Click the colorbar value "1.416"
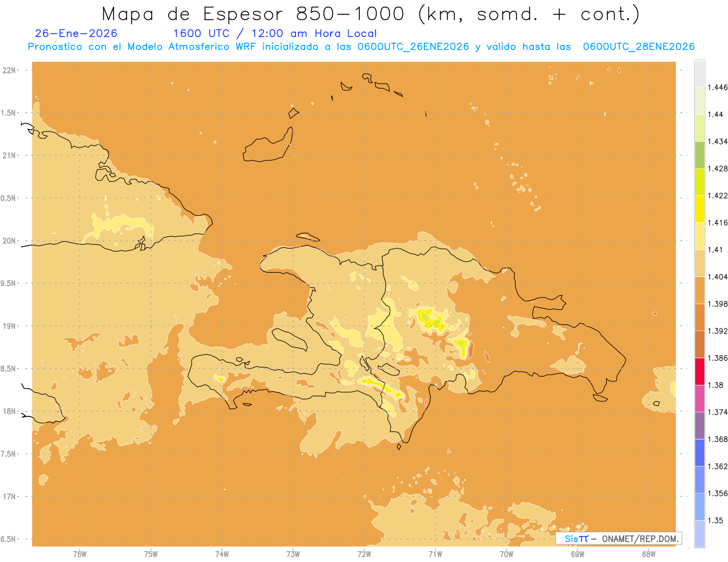 pos(718,222)
